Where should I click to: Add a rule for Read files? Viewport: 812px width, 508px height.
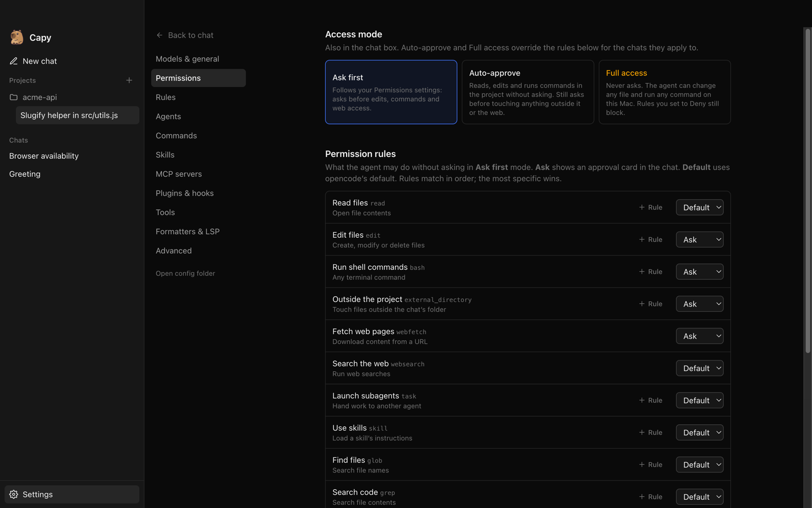pos(651,207)
